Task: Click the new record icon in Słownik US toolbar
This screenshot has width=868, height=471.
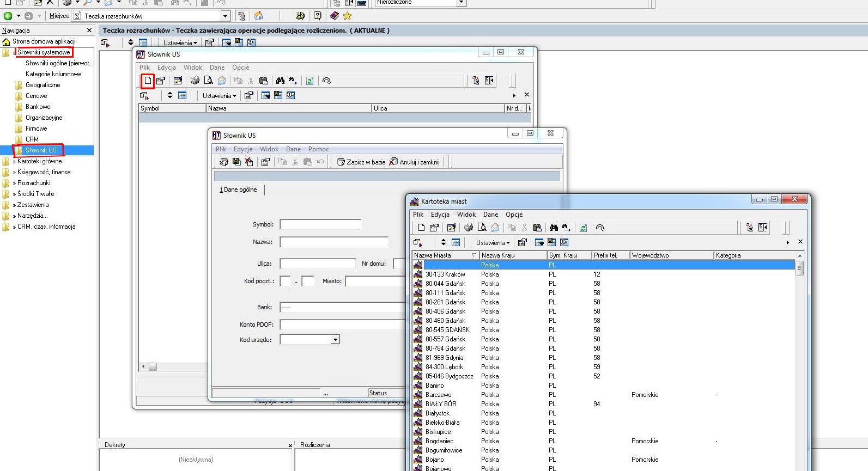Action: (148, 81)
